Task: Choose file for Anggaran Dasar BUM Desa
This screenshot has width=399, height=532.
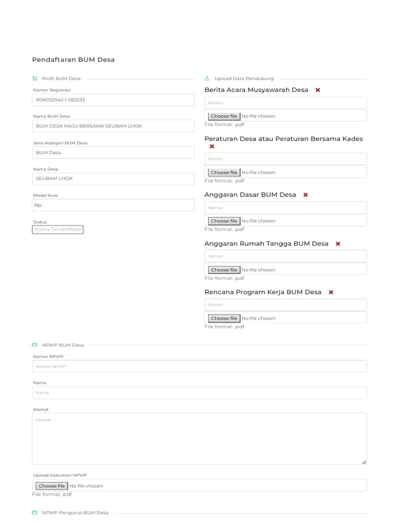Action: [224, 221]
